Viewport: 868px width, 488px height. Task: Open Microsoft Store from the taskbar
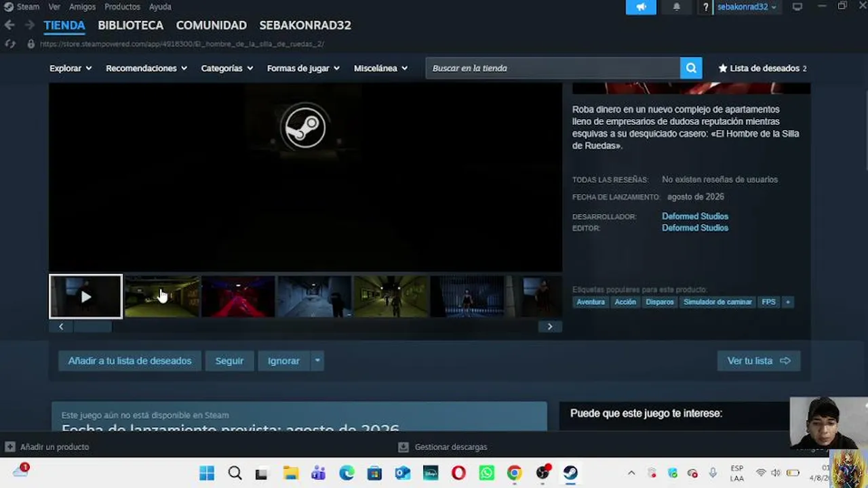pos(374,472)
